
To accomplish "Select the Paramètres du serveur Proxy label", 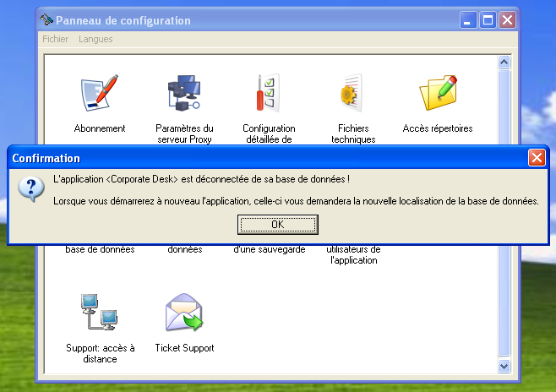I will pyautogui.click(x=184, y=133).
